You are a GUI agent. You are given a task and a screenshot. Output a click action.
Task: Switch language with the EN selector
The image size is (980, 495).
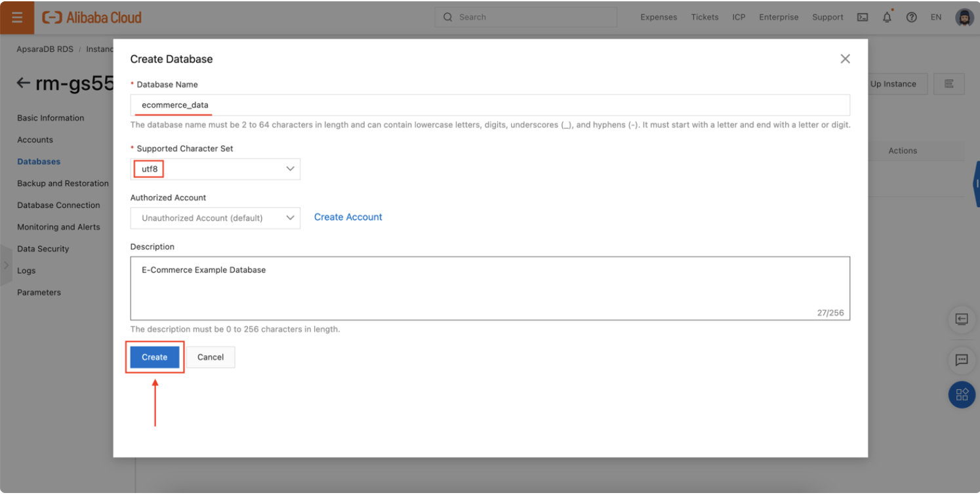936,17
